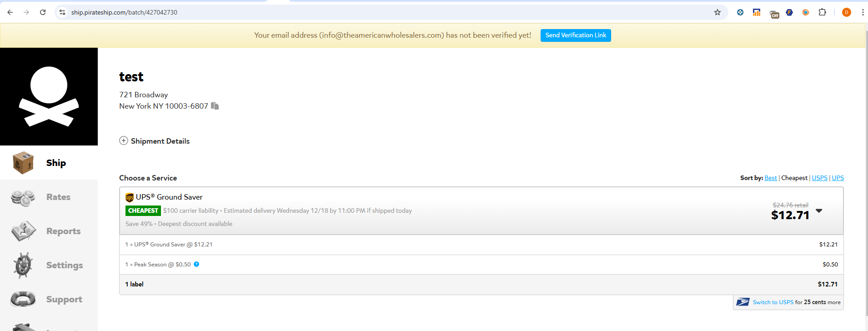Screen dimensions: 868x331
Task: Click the page vertical scrollbar
Action: tap(866, 173)
